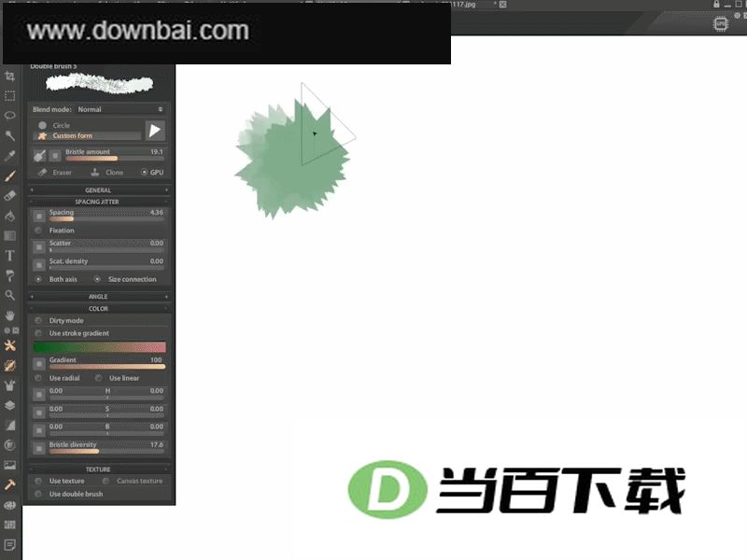Image resolution: width=747 pixels, height=560 pixels.
Task: Enable Use texture
Action: [x=60, y=482]
